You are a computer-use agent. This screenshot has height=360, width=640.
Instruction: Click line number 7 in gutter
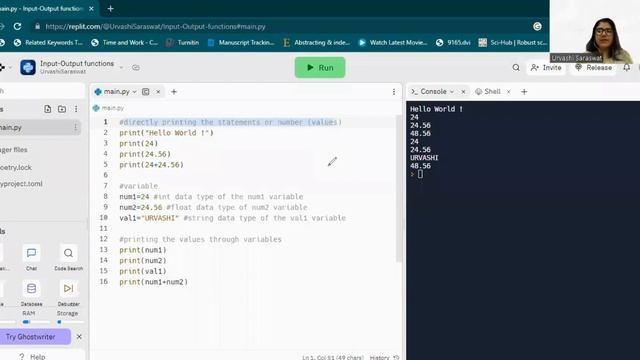coord(105,186)
